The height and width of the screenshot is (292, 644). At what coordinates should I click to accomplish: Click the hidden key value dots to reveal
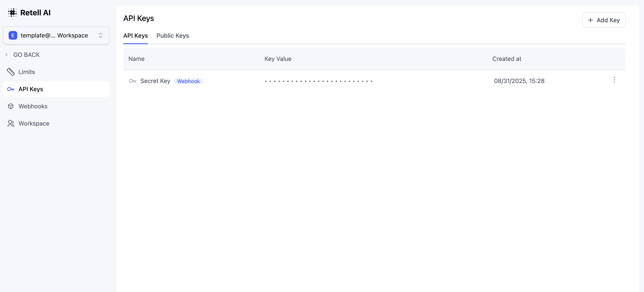tap(318, 81)
